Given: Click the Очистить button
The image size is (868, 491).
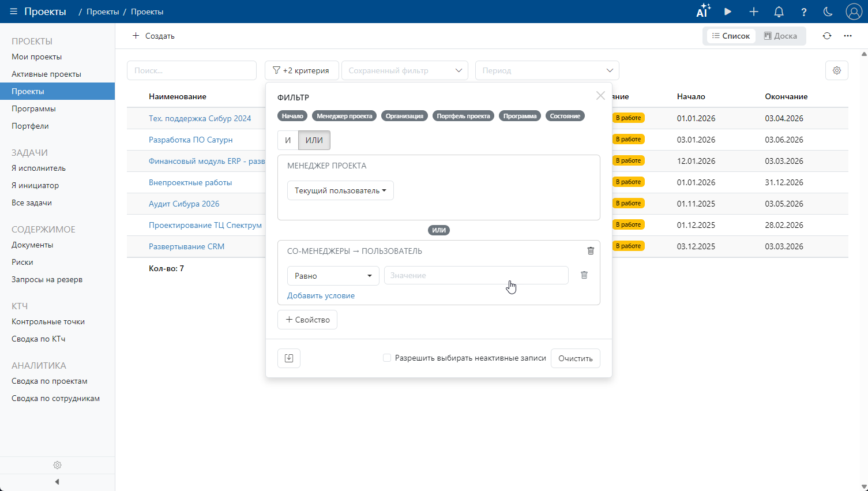Looking at the screenshot, I should click(575, 358).
